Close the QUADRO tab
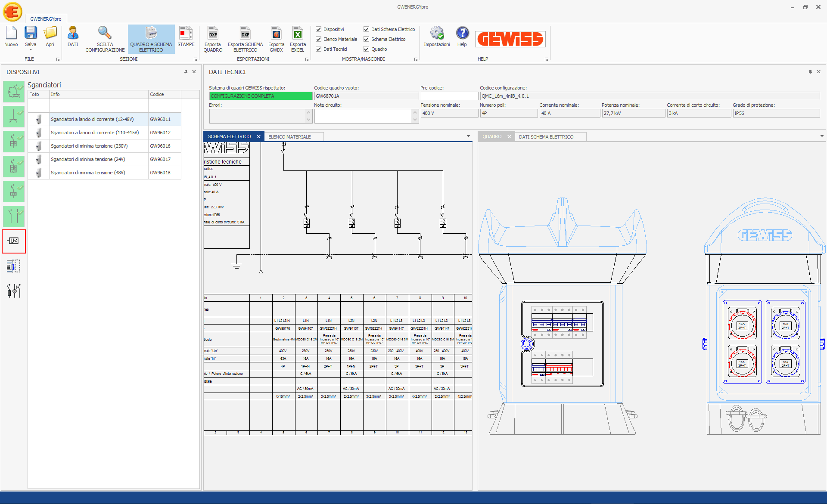 coord(509,137)
